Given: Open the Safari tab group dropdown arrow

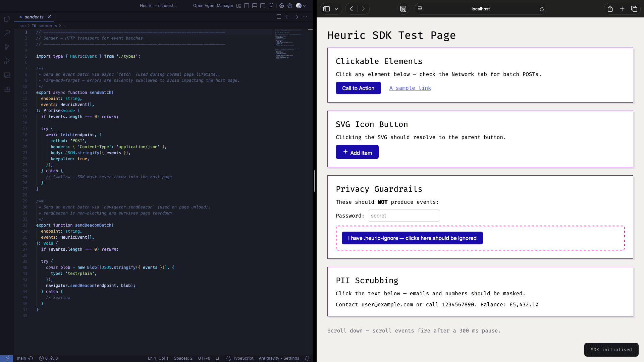Looking at the screenshot, I should click(336, 9).
